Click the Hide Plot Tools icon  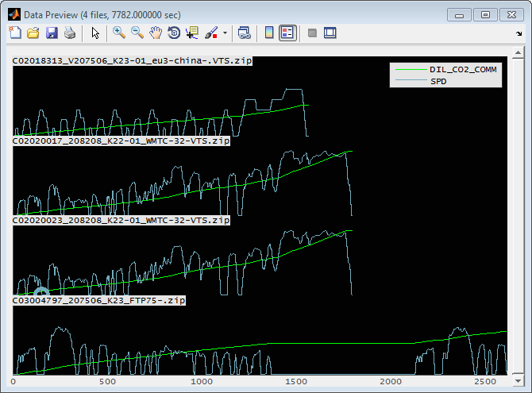(x=312, y=33)
